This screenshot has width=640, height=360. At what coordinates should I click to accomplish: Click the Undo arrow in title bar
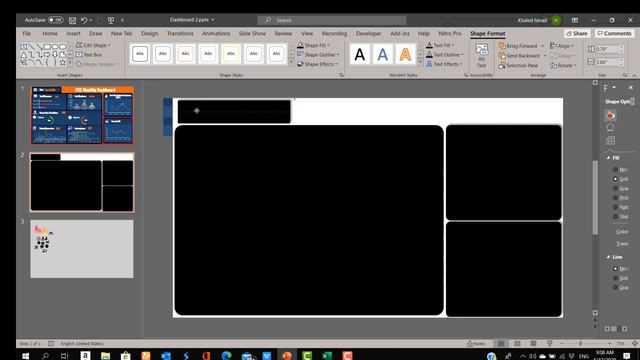(x=84, y=20)
